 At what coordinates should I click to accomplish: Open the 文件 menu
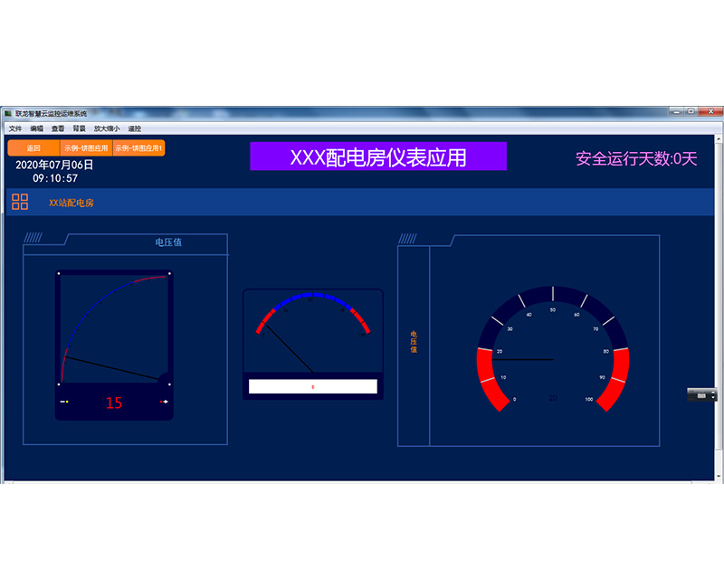(14, 128)
